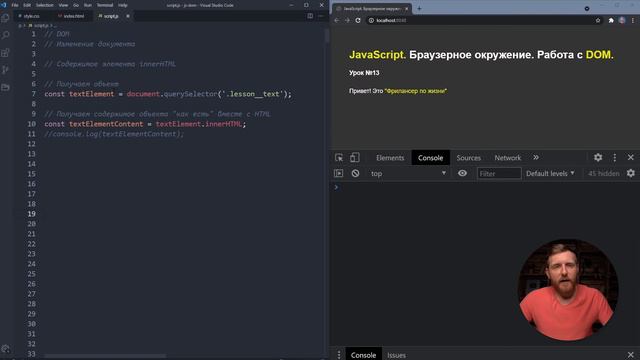Click the 'Урок №13' heading on page
The image size is (640, 360).
pos(364,73)
